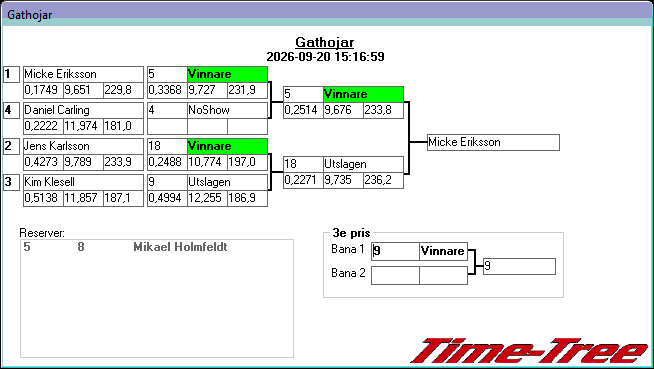Click the Bana 1 number input field
This screenshot has width=654, height=369.
pyautogui.click(x=395, y=251)
